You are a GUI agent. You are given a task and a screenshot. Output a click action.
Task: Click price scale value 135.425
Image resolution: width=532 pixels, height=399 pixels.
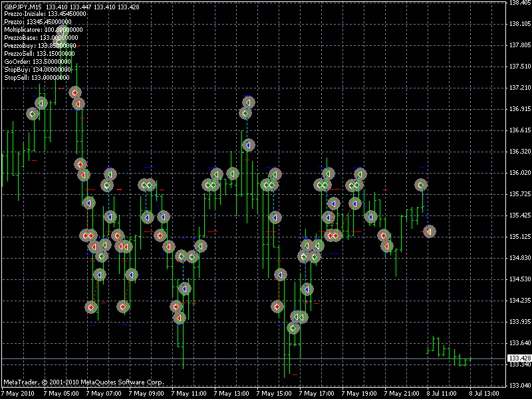click(519, 215)
